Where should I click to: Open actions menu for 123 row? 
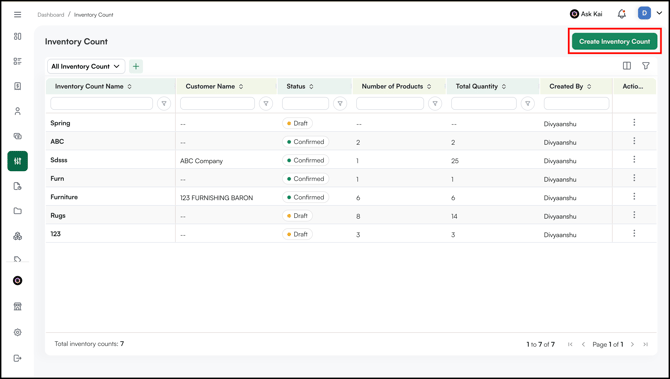pos(634,233)
